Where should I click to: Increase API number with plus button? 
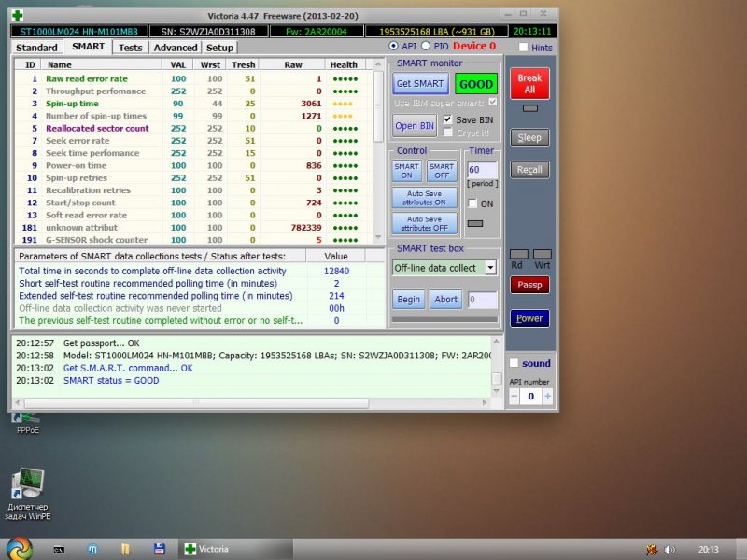pyautogui.click(x=548, y=396)
